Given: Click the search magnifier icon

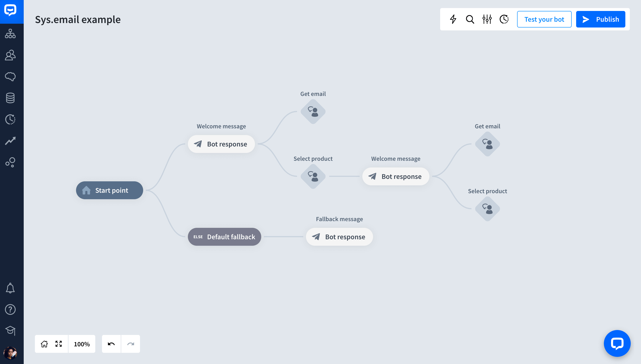Looking at the screenshot, I should (470, 19).
